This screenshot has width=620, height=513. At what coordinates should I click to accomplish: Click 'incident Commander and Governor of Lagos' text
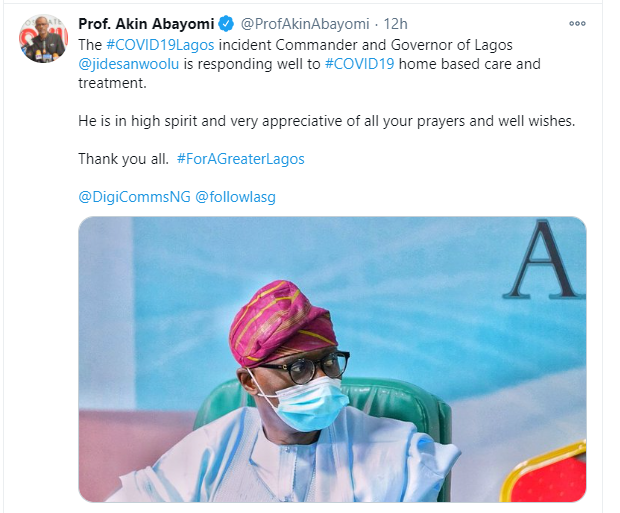[356, 44]
